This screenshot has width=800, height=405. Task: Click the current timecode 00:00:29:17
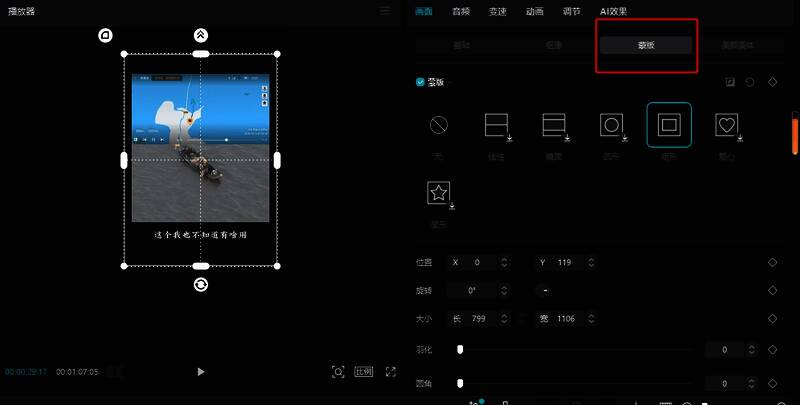pyautogui.click(x=26, y=372)
